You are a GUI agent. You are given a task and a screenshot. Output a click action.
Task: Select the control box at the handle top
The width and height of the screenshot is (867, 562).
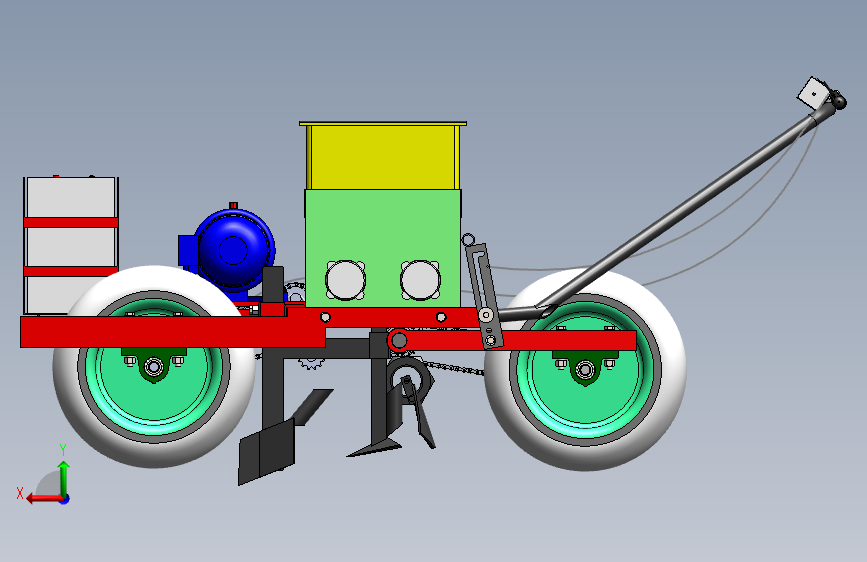[813, 93]
